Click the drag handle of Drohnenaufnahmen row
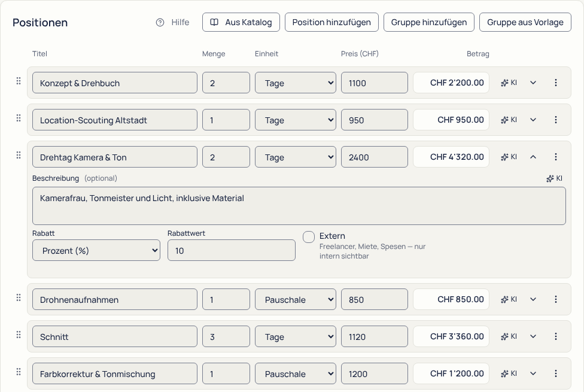 pyautogui.click(x=19, y=297)
